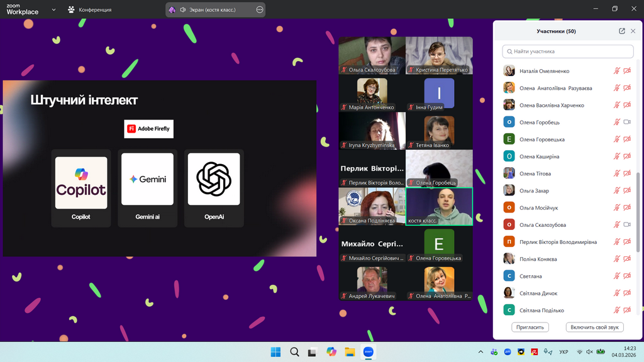Show hidden system tray icons chevron

481,352
